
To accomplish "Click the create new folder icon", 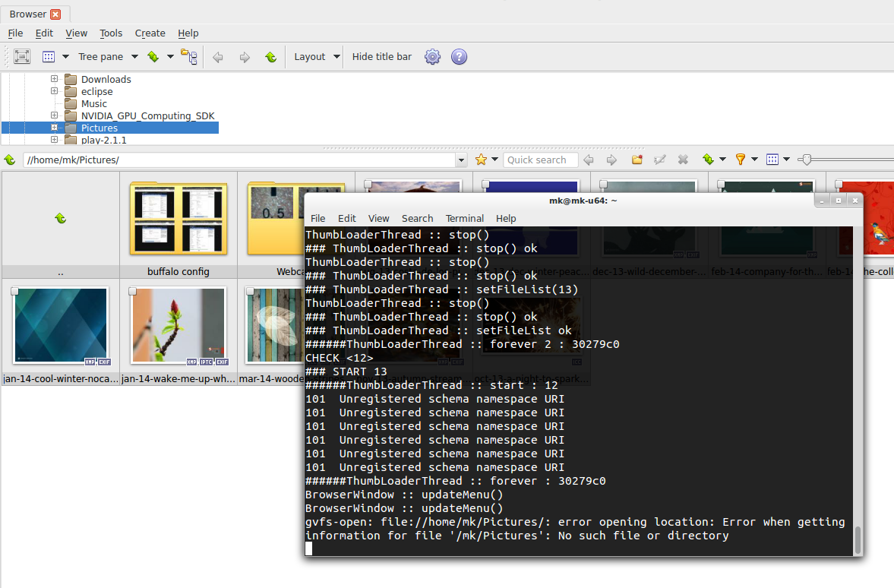I will click(637, 160).
